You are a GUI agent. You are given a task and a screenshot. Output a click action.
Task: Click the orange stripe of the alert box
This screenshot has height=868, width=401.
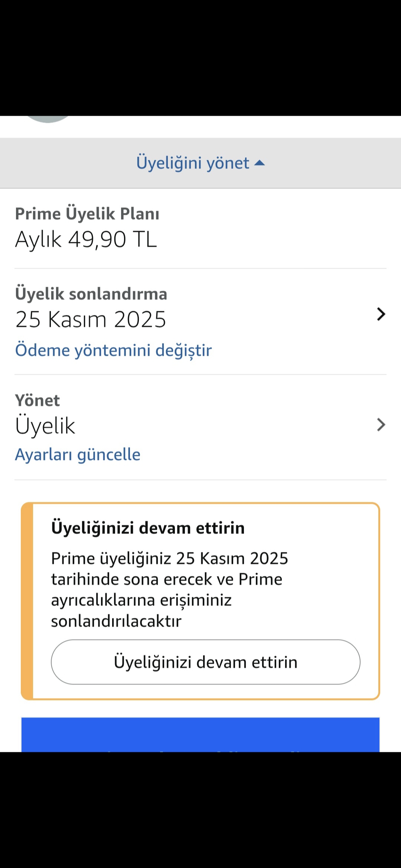pos(27,601)
